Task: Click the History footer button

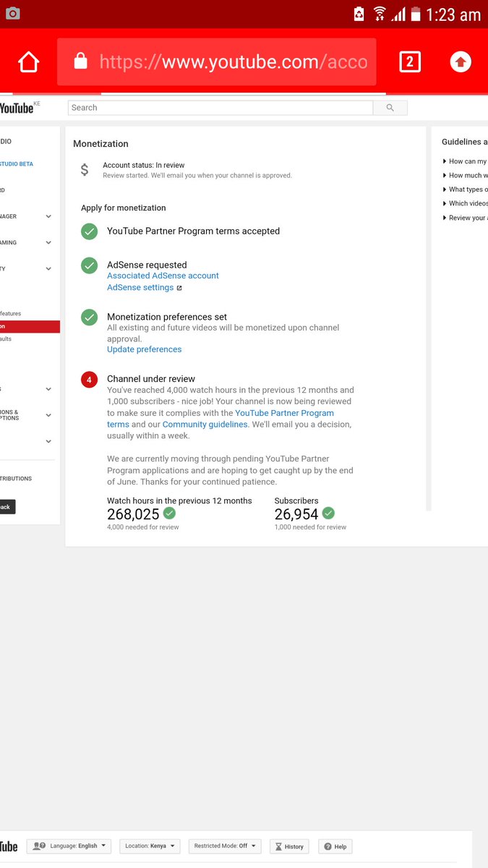Action: [x=289, y=846]
